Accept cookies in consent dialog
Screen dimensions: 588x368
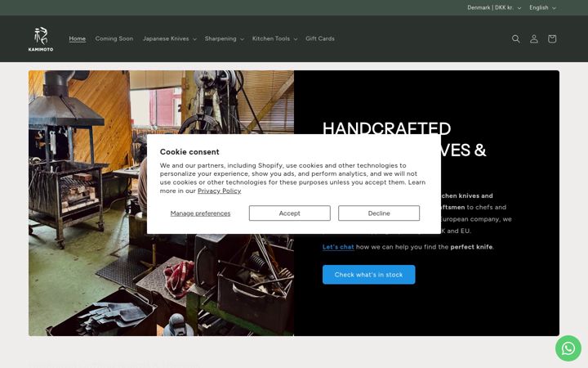point(289,213)
